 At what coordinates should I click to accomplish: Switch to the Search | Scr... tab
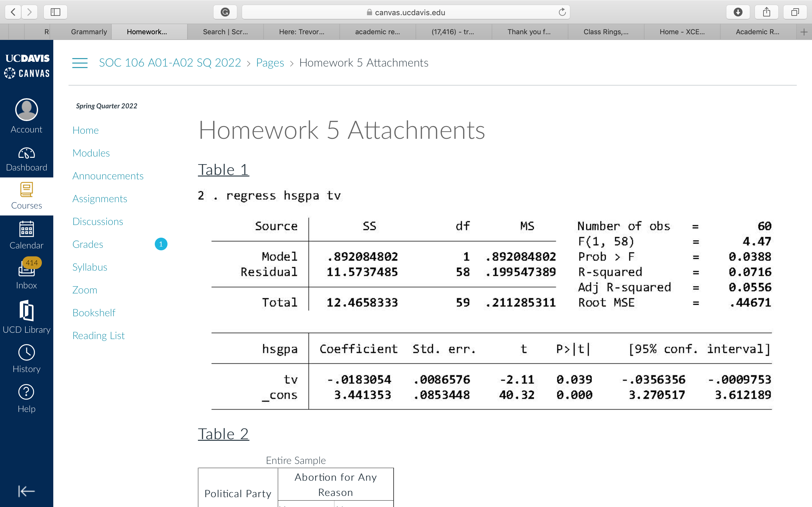225,32
